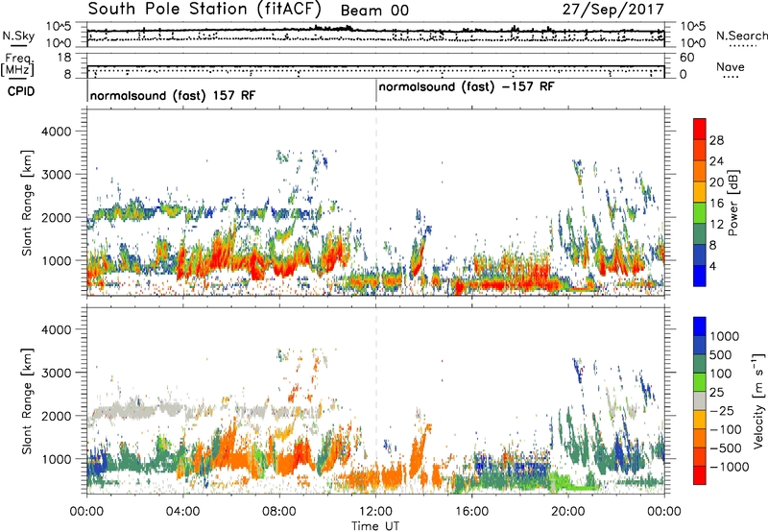Image resolution: width=768 pixels, height=532 pixels.
Task: Click the '16' tick on power colorbar
Action: (x=716, y=204)
